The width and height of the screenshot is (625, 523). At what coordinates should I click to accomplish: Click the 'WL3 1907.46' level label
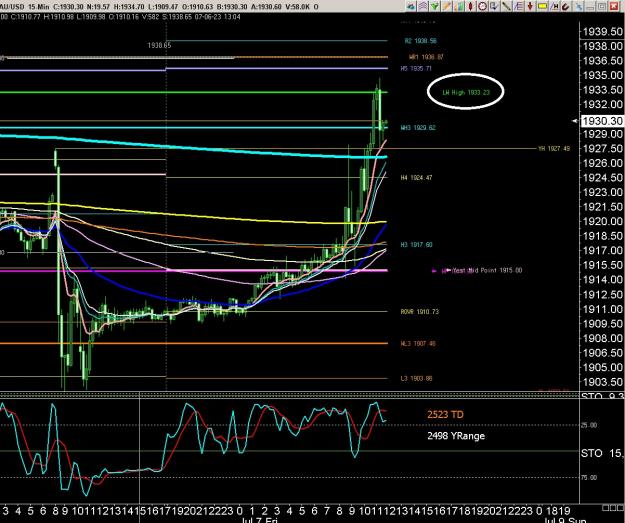tap(417, 343)
